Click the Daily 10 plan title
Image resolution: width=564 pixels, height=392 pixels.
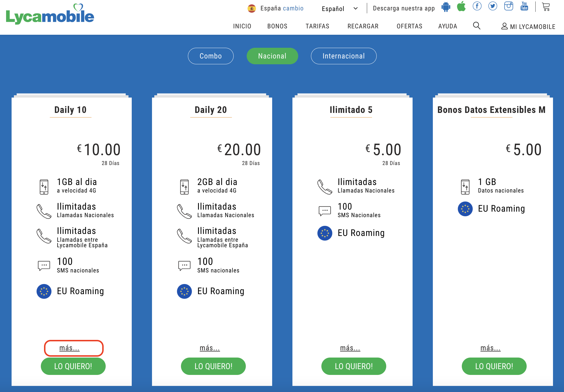[71, 110]
